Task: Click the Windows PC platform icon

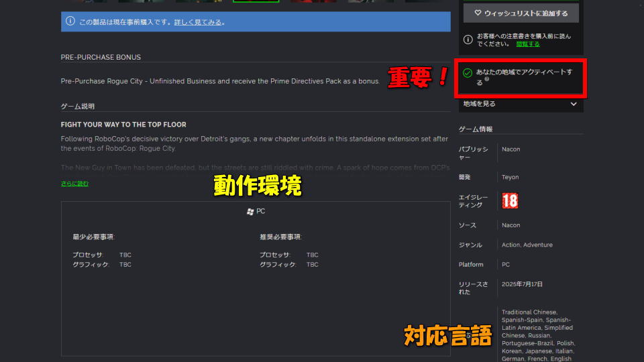Action: pos(250,211)
